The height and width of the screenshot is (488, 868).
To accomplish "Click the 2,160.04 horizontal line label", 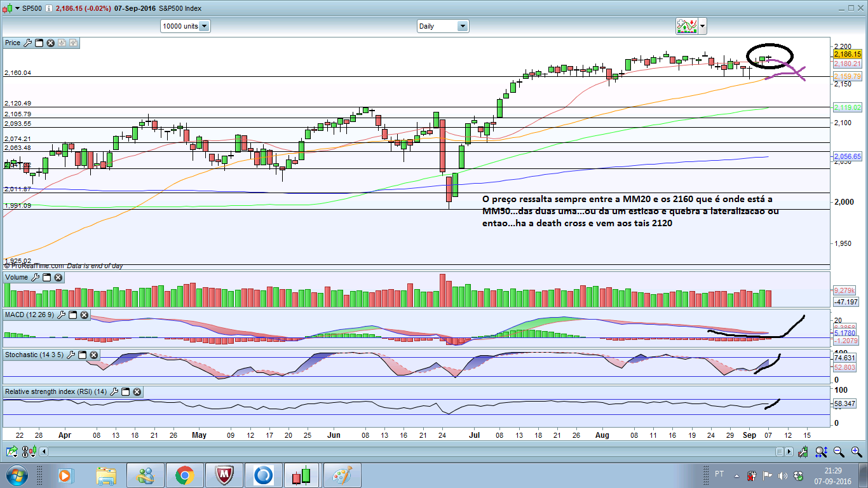I will (18, 73).
